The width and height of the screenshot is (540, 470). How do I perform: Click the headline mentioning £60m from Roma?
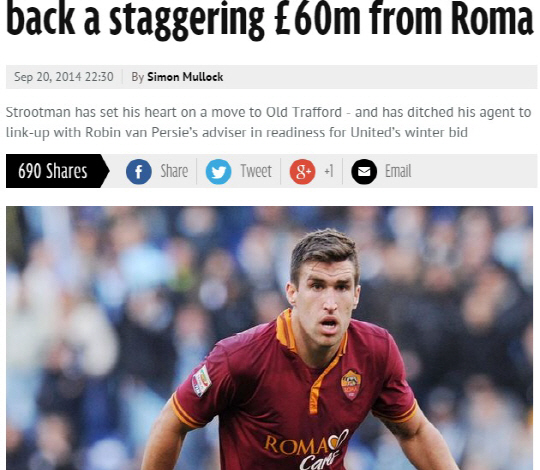click(270, 19)
